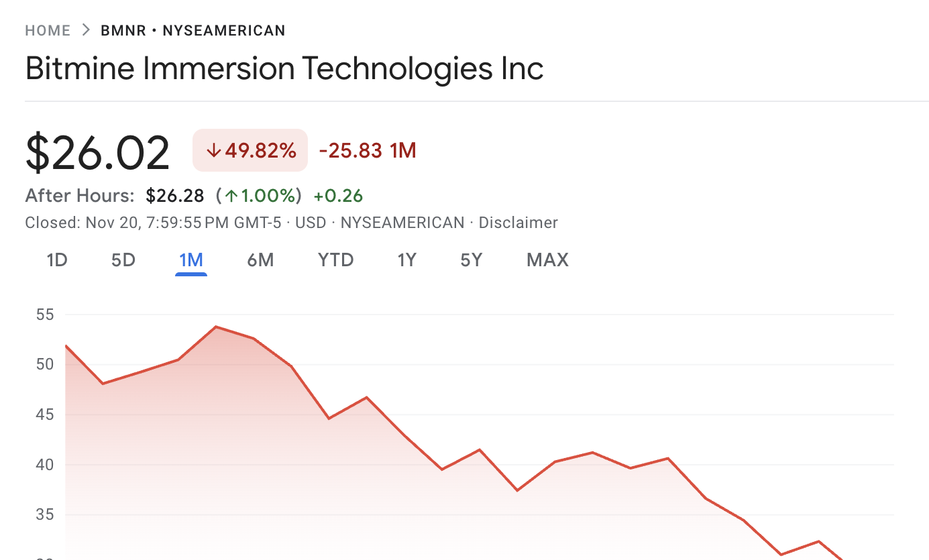Image resolution: width=929 pixels, height=560 pixels.
Task: View the 1Y chart range
Action: (407, 260)
